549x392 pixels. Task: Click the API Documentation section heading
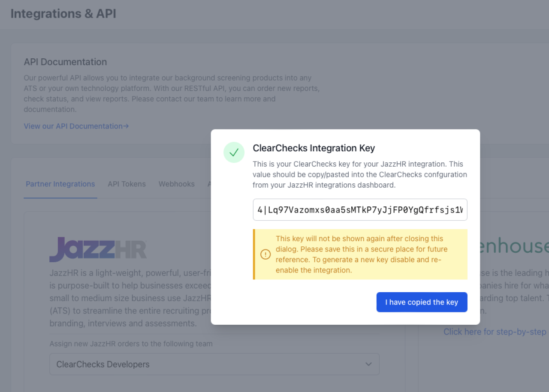(65, 62)
